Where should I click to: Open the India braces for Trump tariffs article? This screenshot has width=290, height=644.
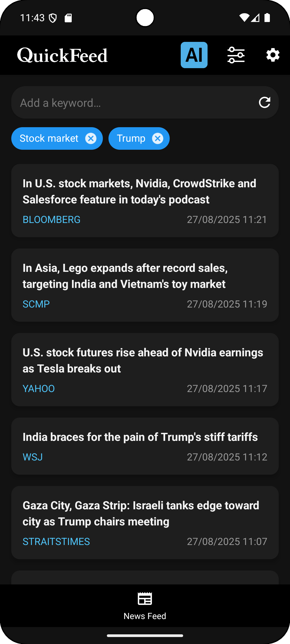(145, 446)
